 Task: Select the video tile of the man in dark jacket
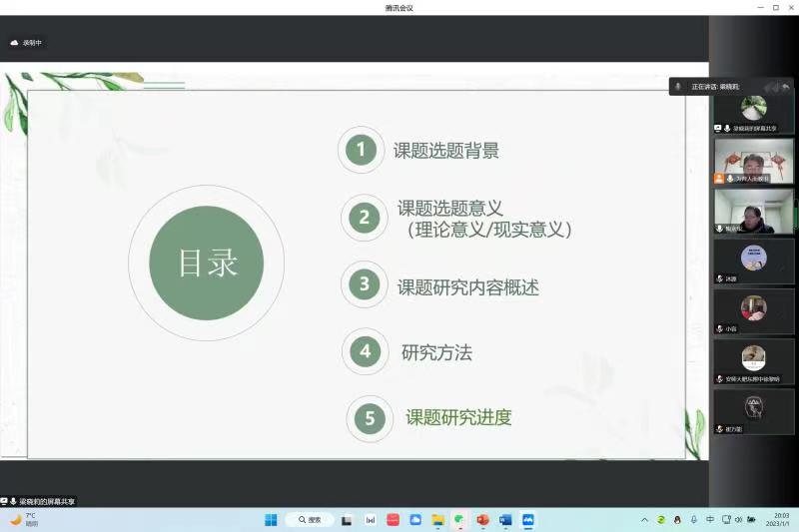click(x=754, y=212)
